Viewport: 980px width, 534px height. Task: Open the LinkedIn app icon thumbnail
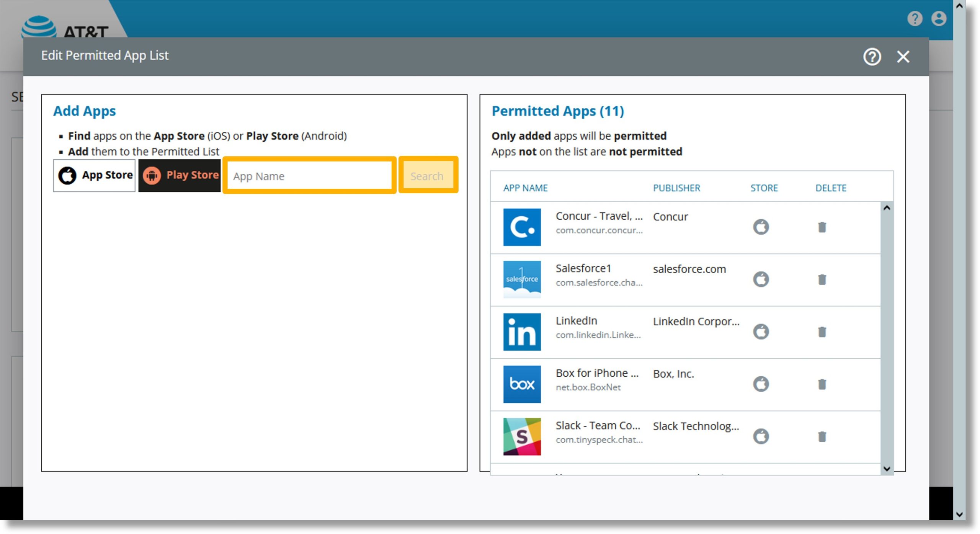pyautogui.click(x=522, y=332)
